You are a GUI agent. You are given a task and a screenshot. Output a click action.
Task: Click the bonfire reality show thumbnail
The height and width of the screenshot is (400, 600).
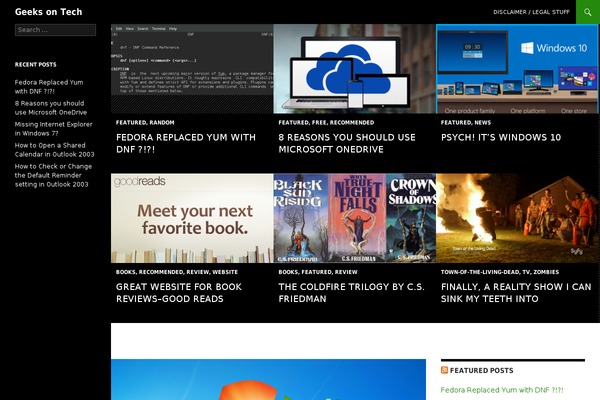[517, 218]
